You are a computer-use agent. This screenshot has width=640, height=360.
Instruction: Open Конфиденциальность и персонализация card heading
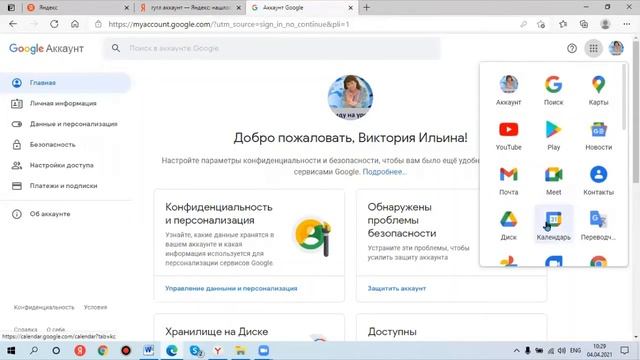pyautogui.click(x=219, y=213)
